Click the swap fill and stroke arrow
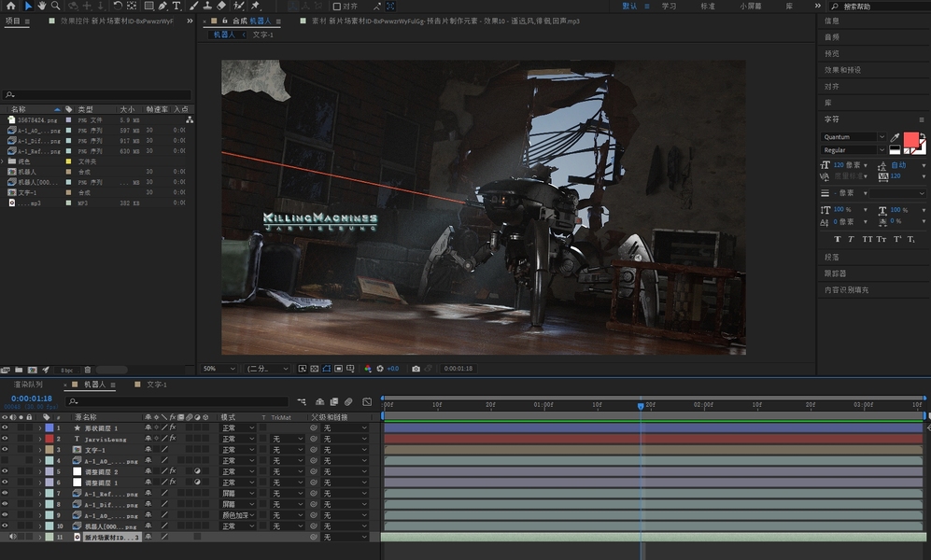Image resolution: width=931 pixels, height=560 pixels. [922, 136]
